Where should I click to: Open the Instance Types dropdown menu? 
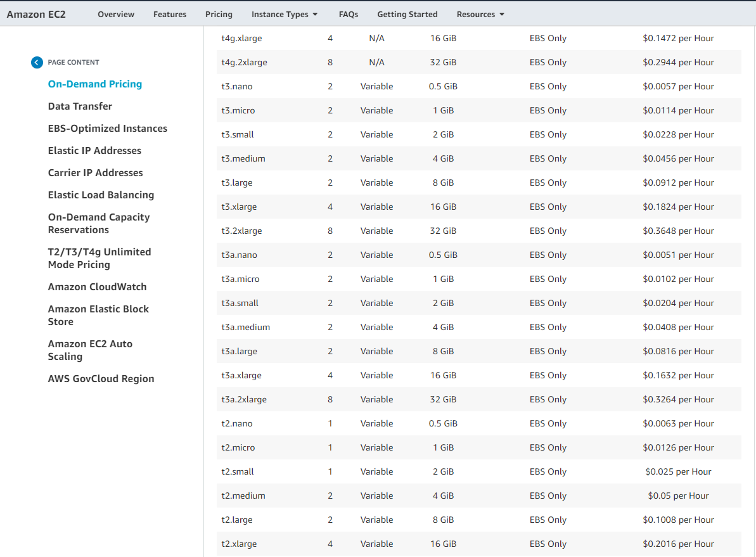point(284,15)
